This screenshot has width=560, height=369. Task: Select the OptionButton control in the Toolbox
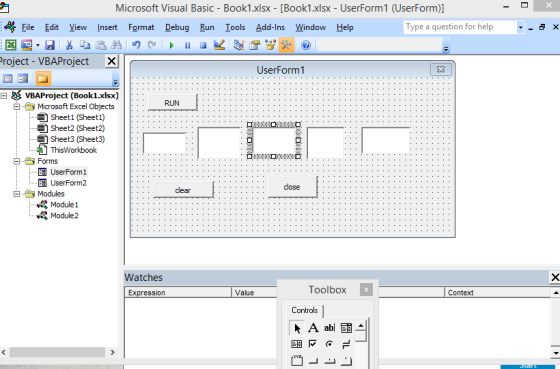[329, 344]
